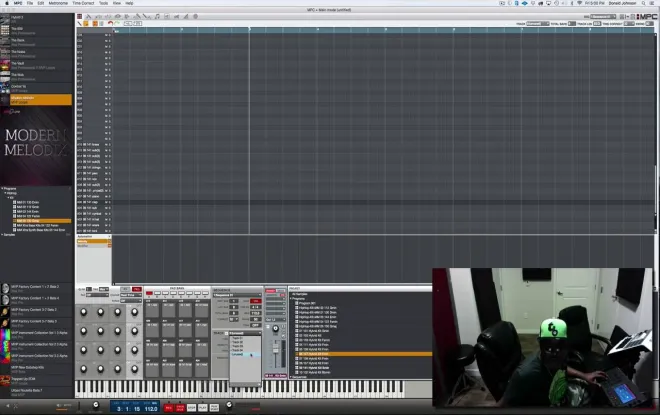Choose Track 04 from track list
Viewport: 660px width, 415px height.
coord(245,350)
